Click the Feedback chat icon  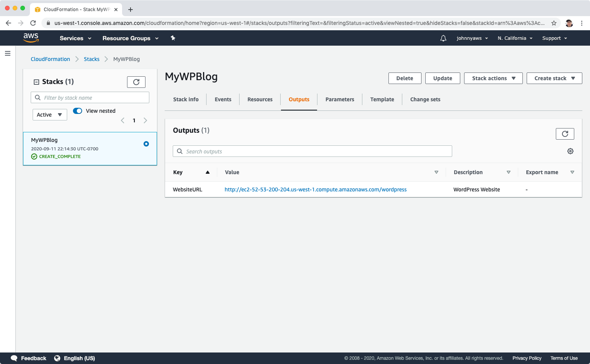[14, 358]
